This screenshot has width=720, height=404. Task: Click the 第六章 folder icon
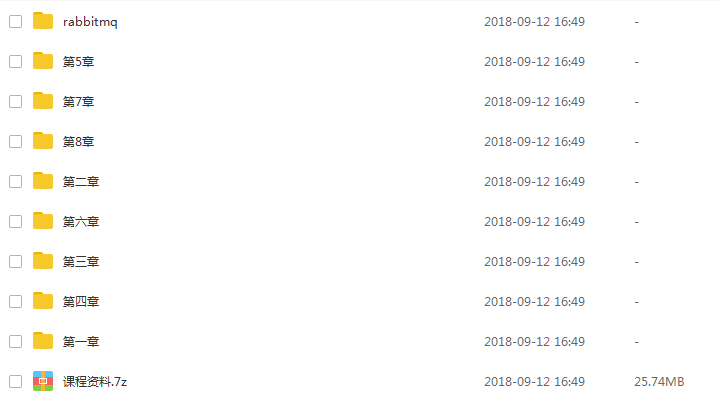43,221
